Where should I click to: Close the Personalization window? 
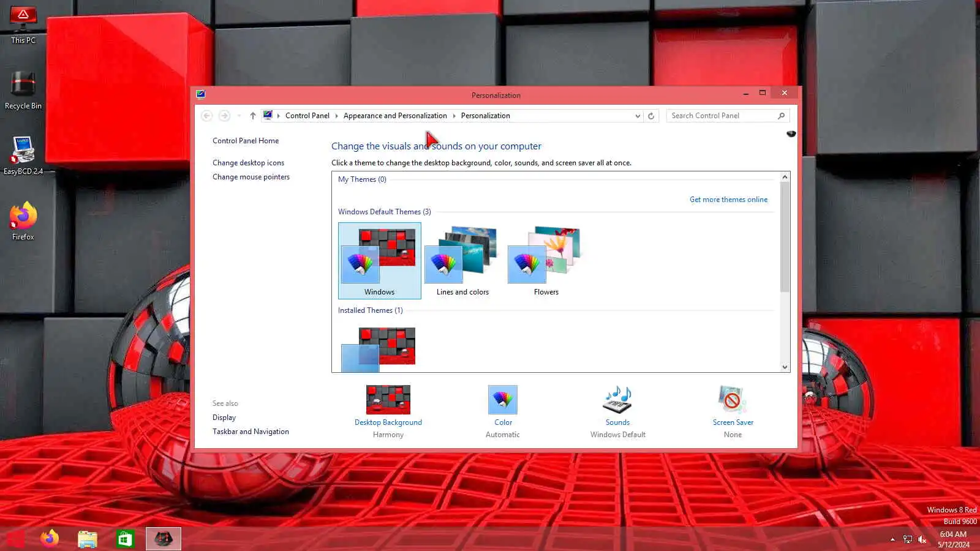pos(784,92)
